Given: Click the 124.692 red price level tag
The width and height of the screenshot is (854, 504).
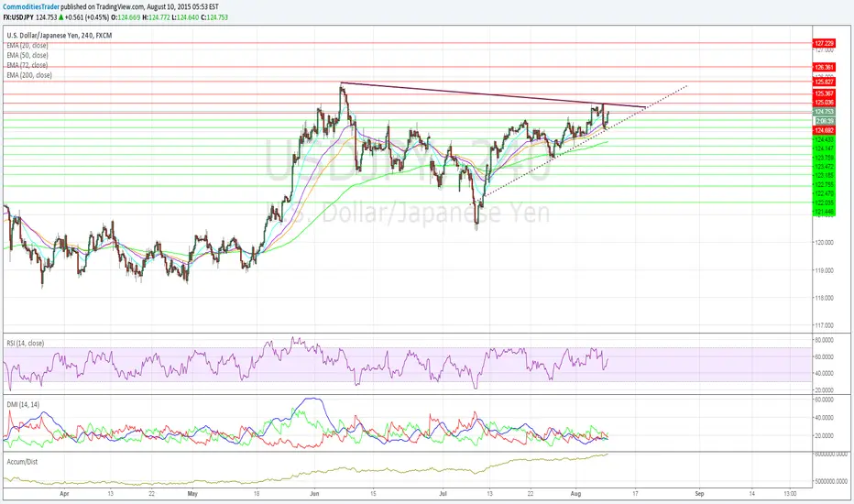Looking at the screenshot, I should 824,131.
